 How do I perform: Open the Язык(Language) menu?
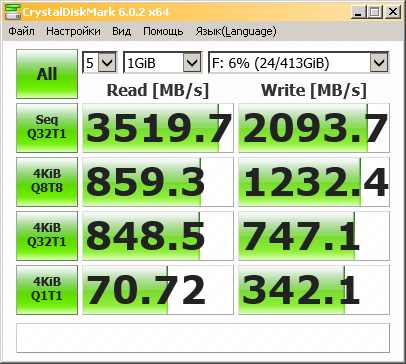tap(236, 31)
